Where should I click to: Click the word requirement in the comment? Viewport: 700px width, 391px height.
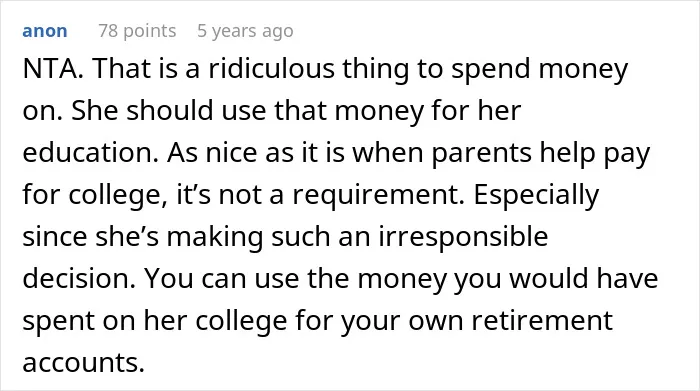[379, 196]
